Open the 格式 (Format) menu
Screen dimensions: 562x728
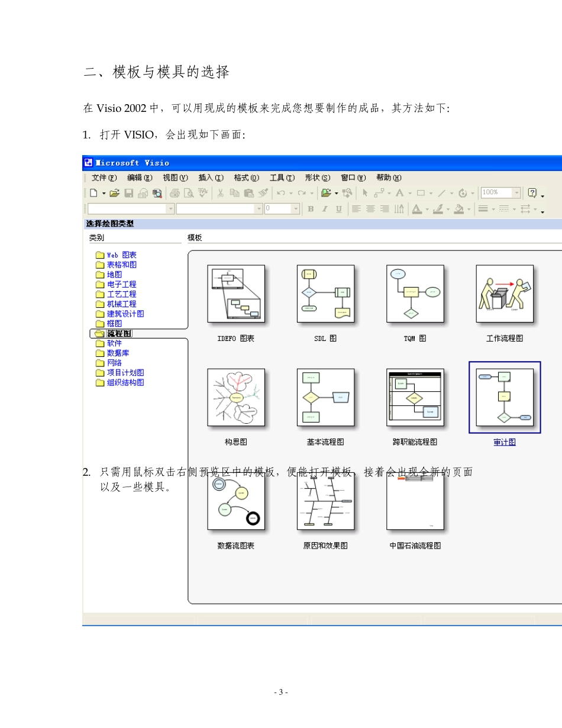247,178
